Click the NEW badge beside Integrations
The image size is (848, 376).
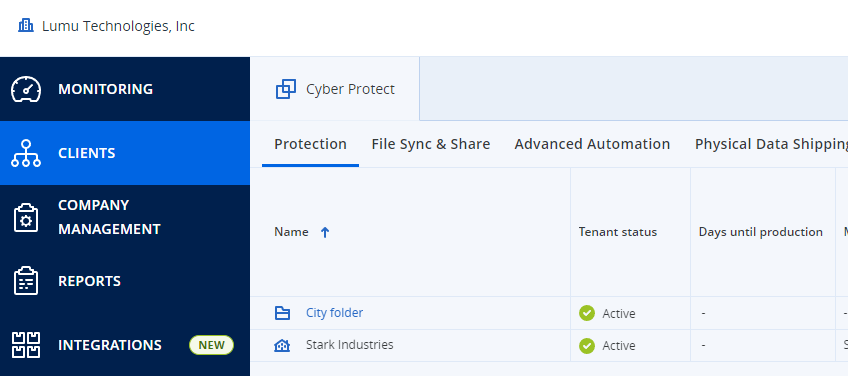pos(211,345)
